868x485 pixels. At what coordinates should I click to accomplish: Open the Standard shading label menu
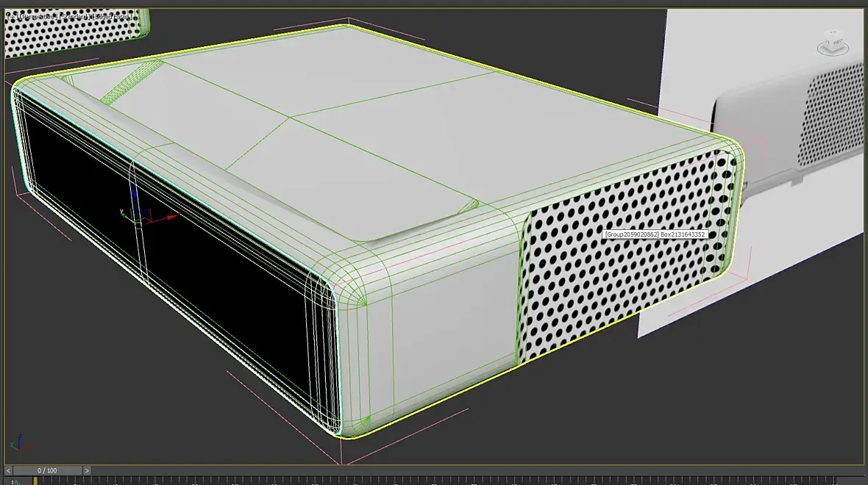[76, 17]
